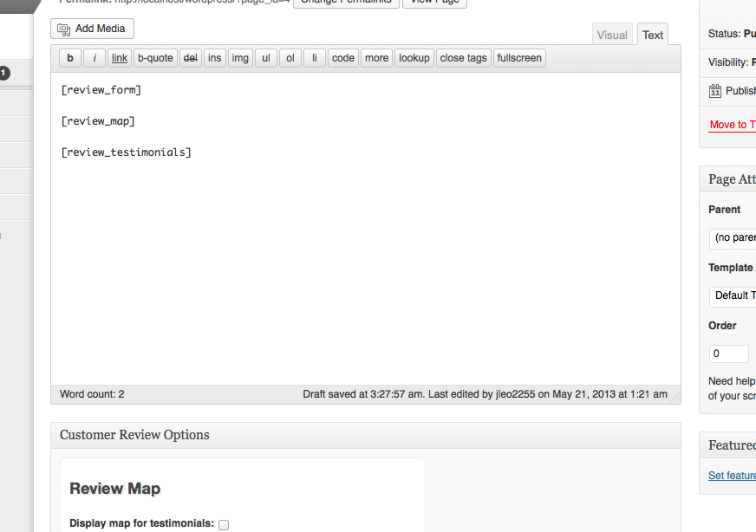This screenshot has height=532, width=756.
Task: Open the Parent page dropdown
Action: pyautogui.click(x=733, y=238)
